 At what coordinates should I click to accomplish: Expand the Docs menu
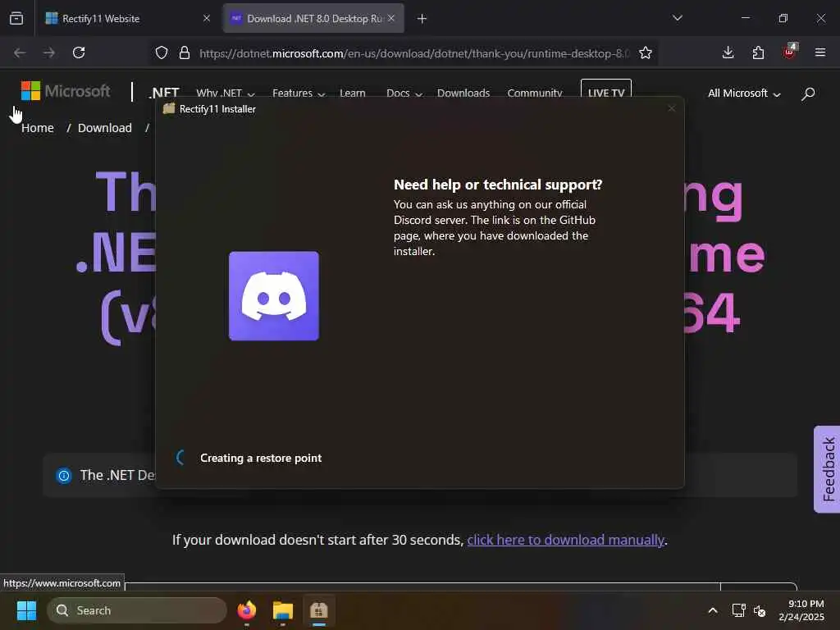coord(404,94)
